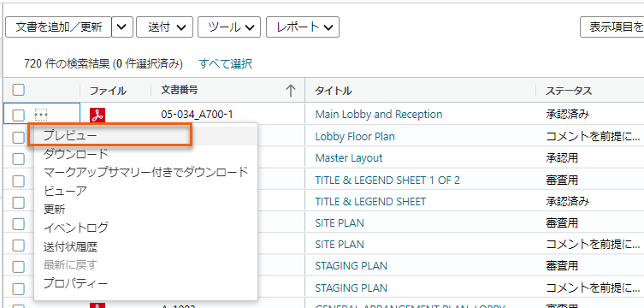Image resolution: width=644 pixels, height=308 pixels.
Task: Open プロパティー from the context menu
Action: click(x=75, y=283)
